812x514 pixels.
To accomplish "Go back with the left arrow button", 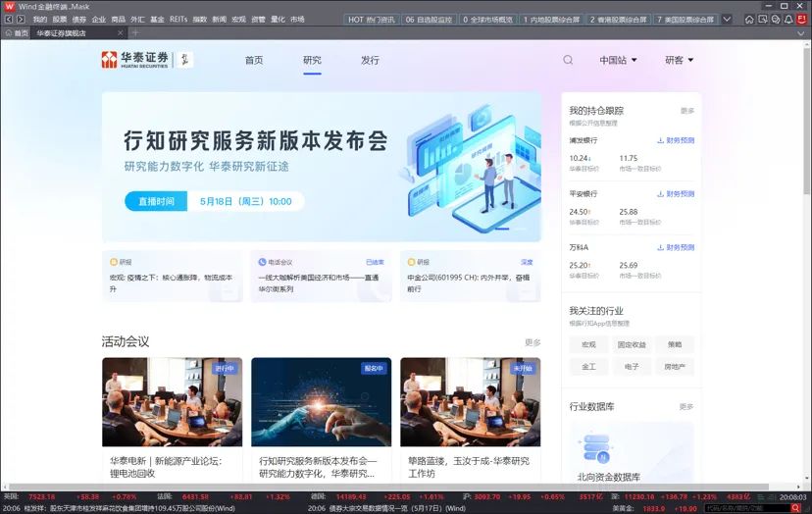I will pos(8,20).
